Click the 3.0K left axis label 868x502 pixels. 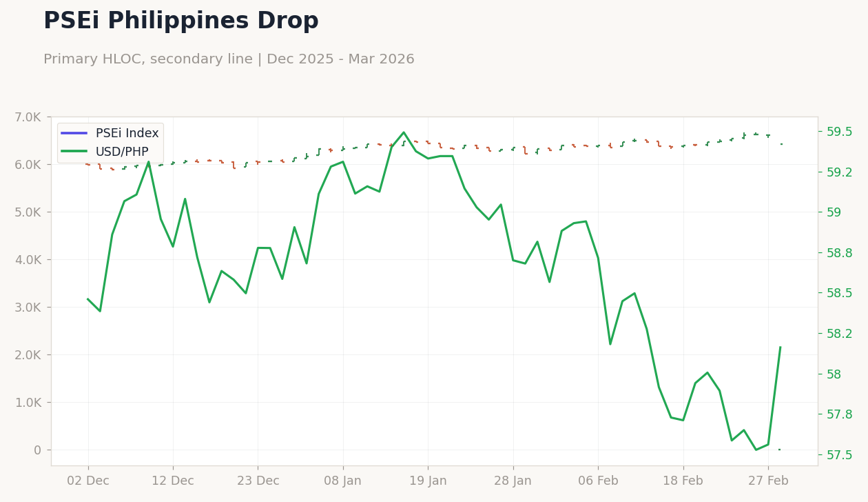click(x=28, y=308)
